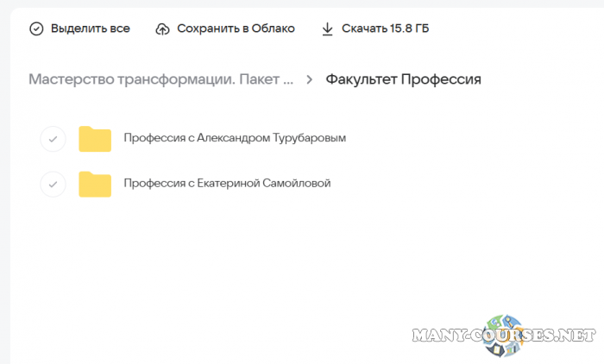This screenshot has height=364, width=604.
Task: Tick checkbox for Профессия с Александром Турубаровым
Action: coord(53,139)
